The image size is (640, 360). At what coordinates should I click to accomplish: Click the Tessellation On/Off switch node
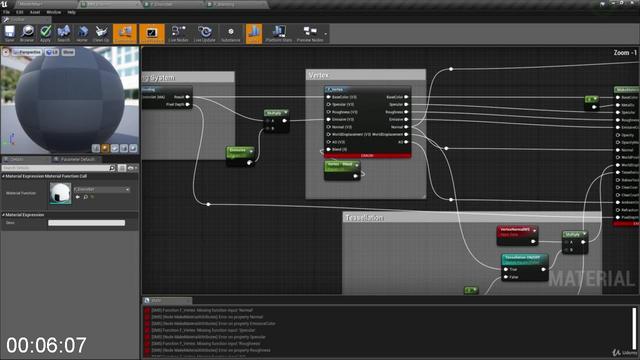pyautogui.click(x=524, y=267)
